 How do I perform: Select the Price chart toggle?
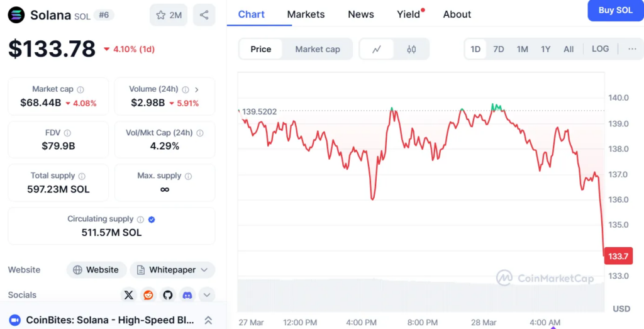[261, 49]
